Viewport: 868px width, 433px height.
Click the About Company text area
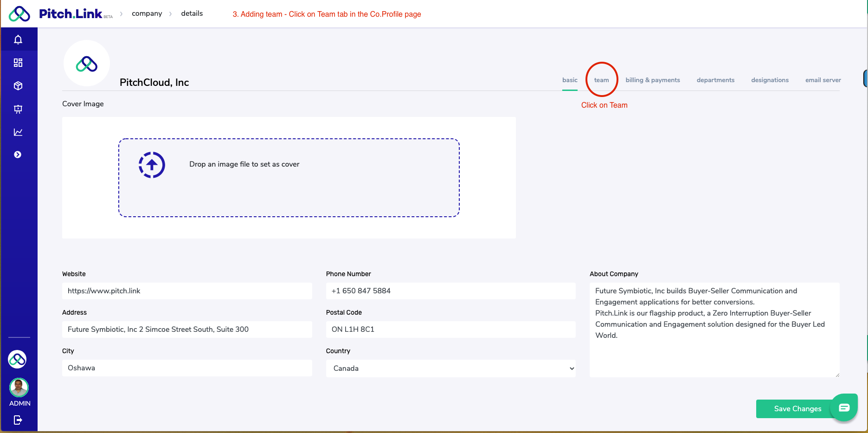click(714, 330)
